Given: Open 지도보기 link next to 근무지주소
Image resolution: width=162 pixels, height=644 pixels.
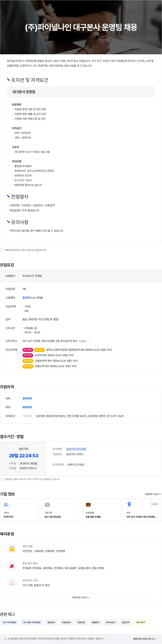Looking at the screenshot, I should pyautogui.click(x=83, y=341).
